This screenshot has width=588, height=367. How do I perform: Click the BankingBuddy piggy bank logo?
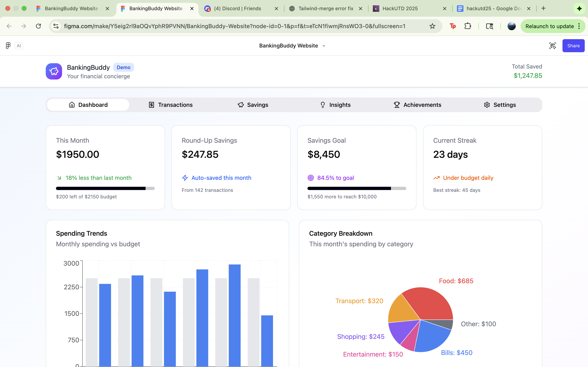pyautogui.click(x=54, y=71)
